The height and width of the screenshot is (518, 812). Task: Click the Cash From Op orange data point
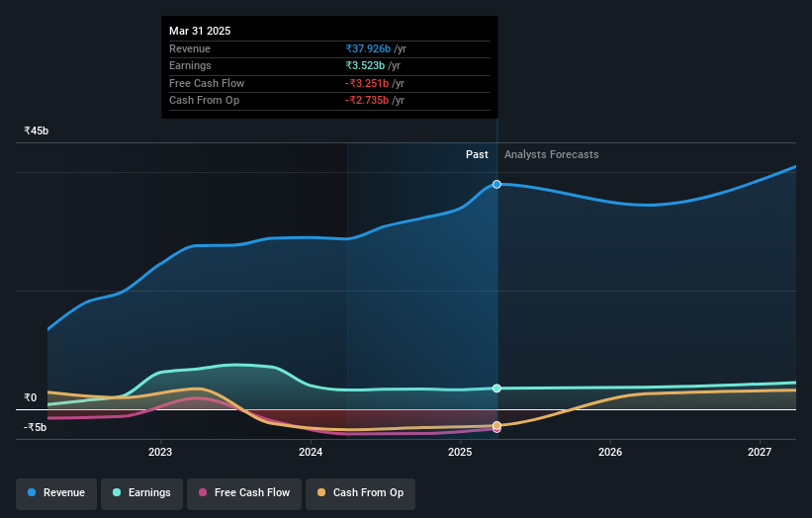pyautogui.click(x=496, y=425)
